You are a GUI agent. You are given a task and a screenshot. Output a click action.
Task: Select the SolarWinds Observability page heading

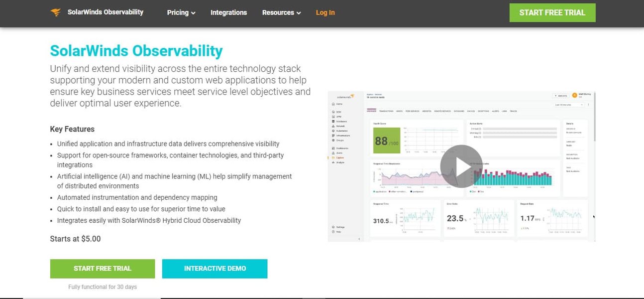pos(136,51)
